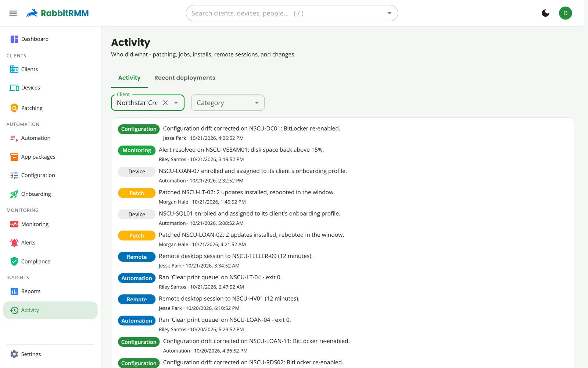
Task: Click Monitoring badge on NSCU-VEEAM01 alert
Action: [137, 150]
